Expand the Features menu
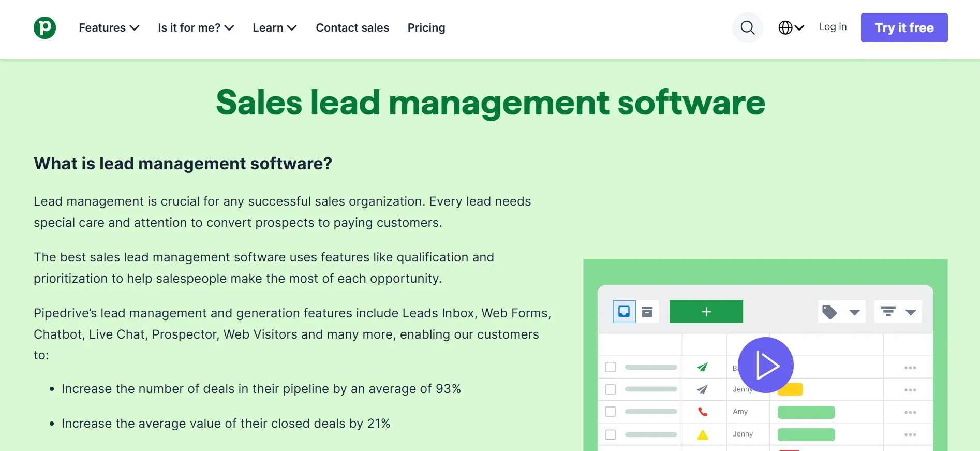980x451 pixels. tap(109, 27)
